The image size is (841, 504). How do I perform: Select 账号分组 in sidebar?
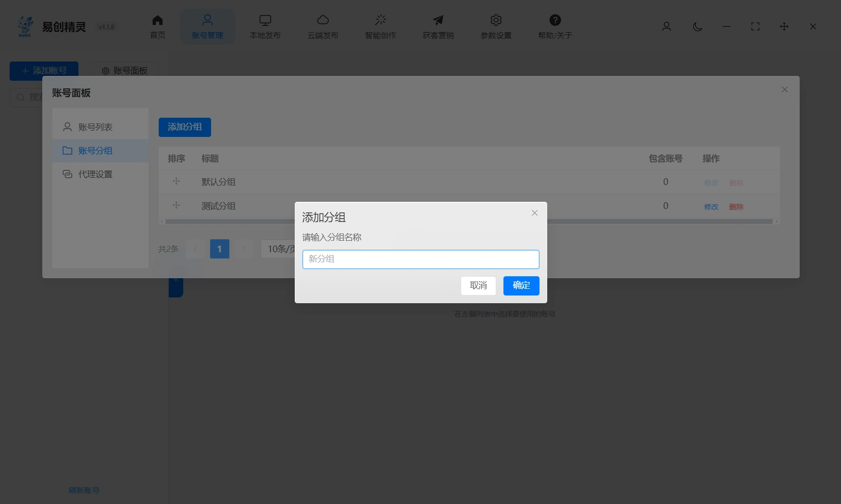click(x=100, y=150)
